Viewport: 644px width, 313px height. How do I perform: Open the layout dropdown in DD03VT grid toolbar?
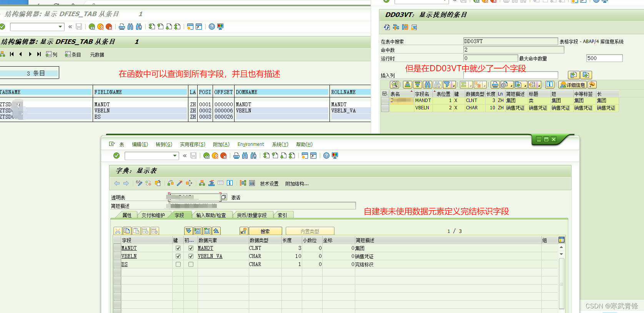[x=535, y=85]
